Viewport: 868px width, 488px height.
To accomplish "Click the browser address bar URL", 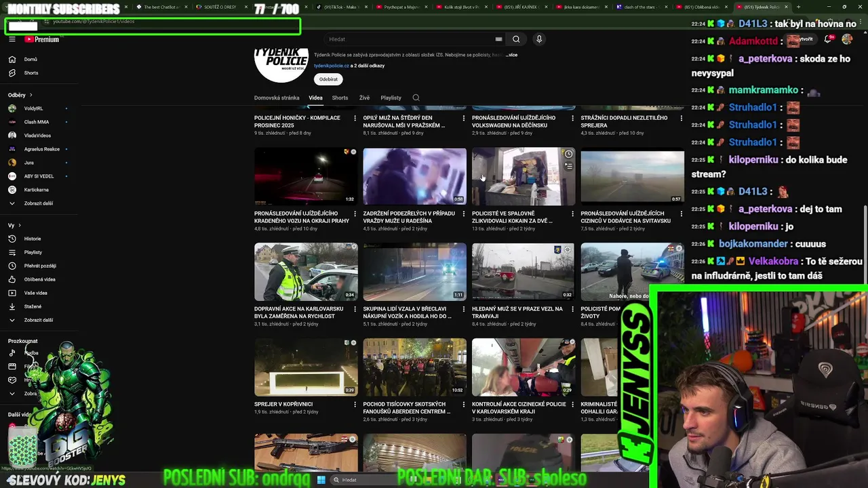I will (94, 22).
